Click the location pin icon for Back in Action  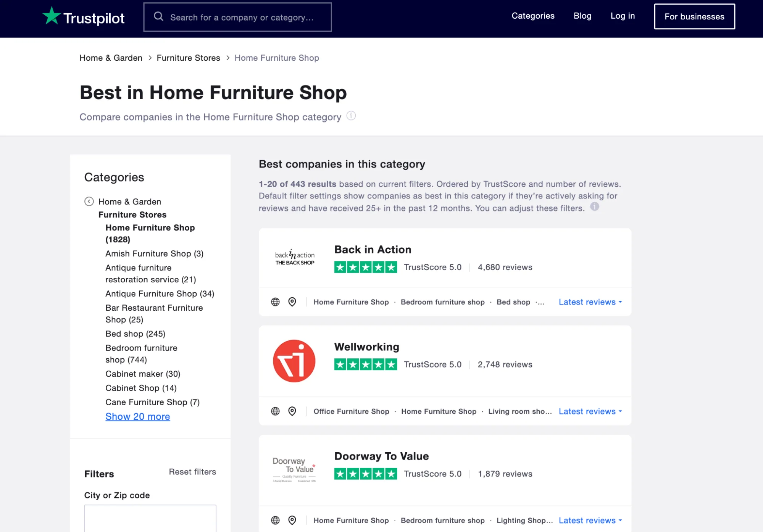tap(292, 302)
